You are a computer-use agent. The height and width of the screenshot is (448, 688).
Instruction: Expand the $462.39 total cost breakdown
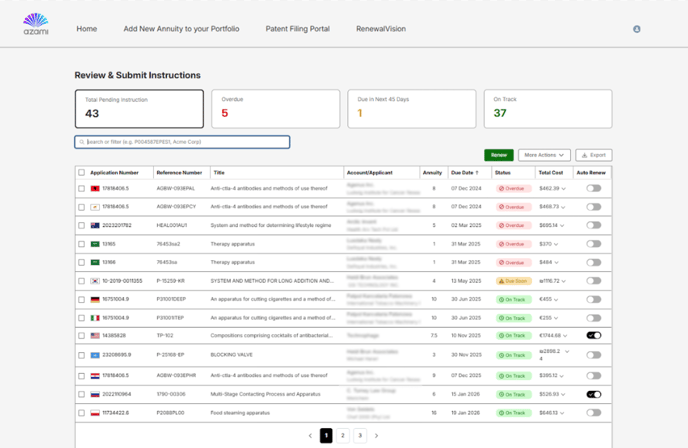coord(564,188)
